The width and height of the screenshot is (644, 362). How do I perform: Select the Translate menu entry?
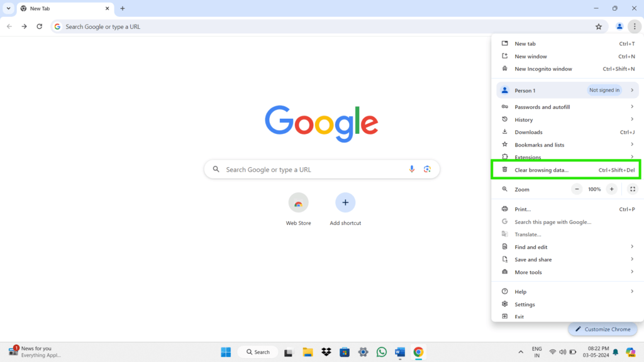pyautogui.click(x=568, y=234)
